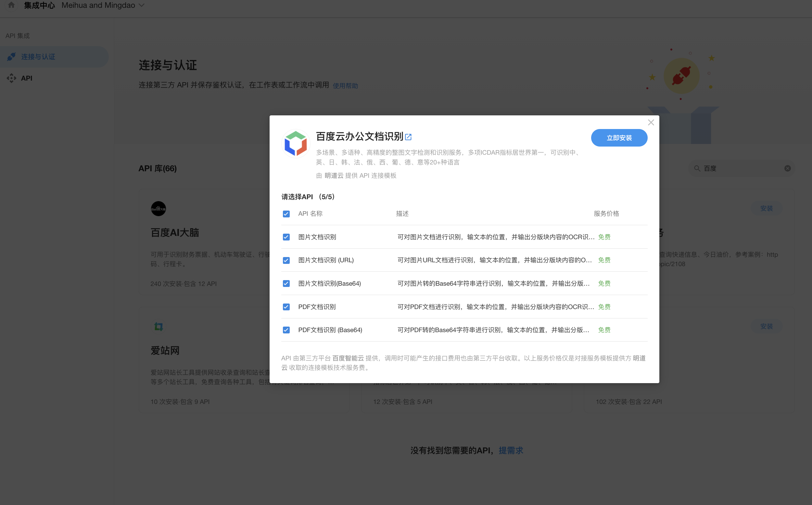Select 连接与认证 in sidebar
The height and width of the screenshot is (505, 812).
pos(38,57)
